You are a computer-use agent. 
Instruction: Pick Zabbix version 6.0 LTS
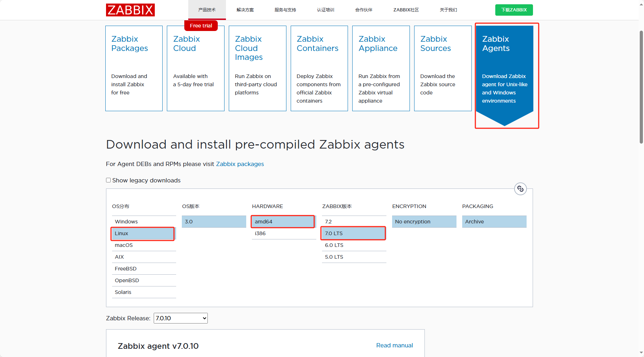click(x=354, y=245)
